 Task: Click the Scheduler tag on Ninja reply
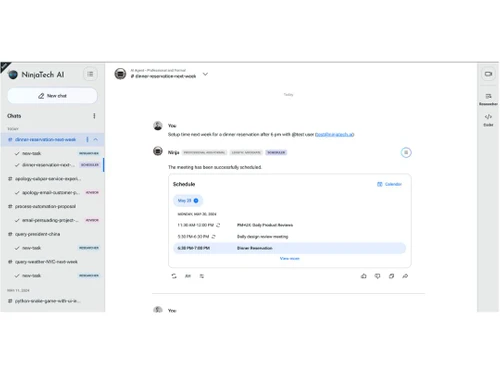pos(276,152)
